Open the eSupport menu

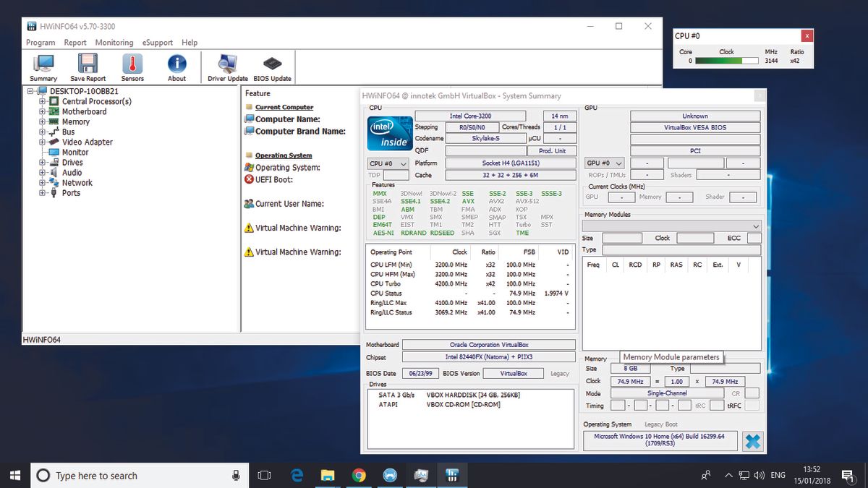157,42
